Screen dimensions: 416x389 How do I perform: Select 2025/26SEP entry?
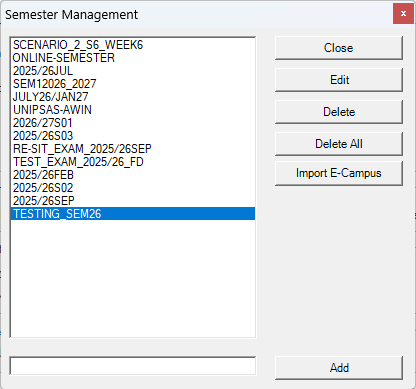click(x=133, y=201)
